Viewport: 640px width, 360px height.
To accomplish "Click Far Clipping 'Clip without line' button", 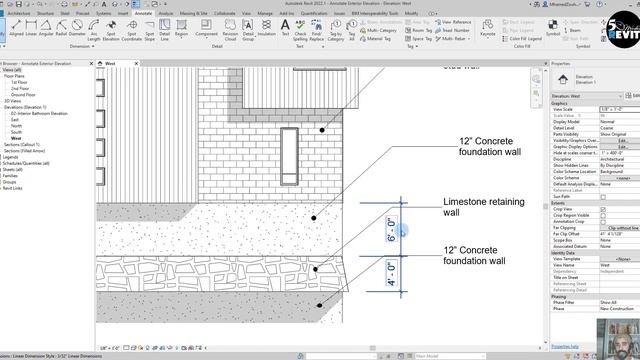I will tap(622, 228).
